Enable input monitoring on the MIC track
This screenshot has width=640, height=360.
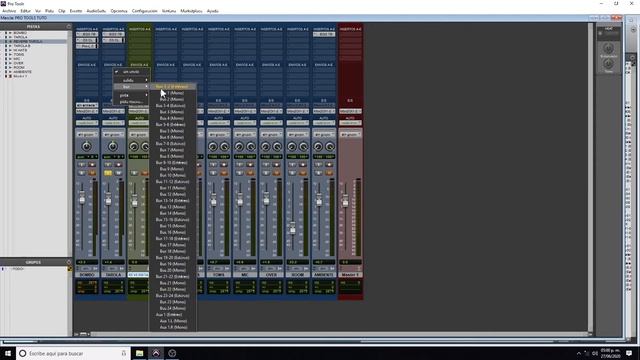pyautogui.click(x=239, y=164)
